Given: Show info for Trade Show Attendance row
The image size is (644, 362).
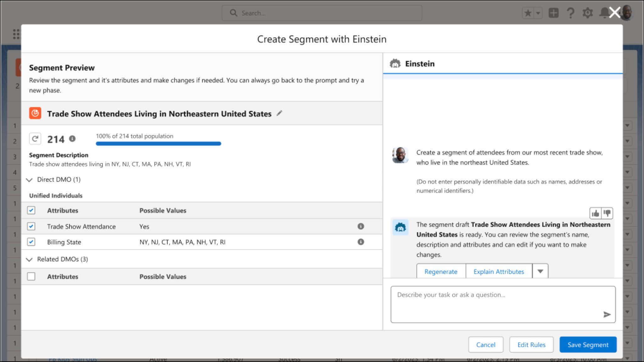Looking at the screenshot, I should coord(361,226).
